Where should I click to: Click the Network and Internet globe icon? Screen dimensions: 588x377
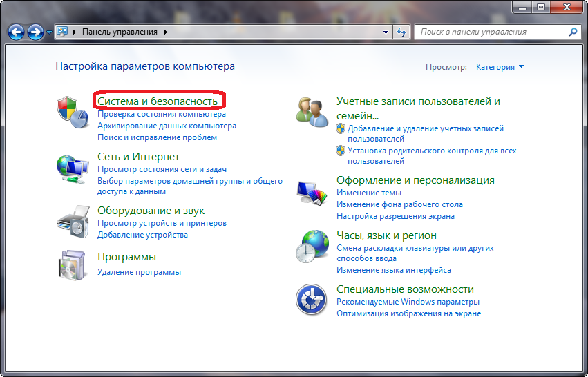[x=73, y=166]
